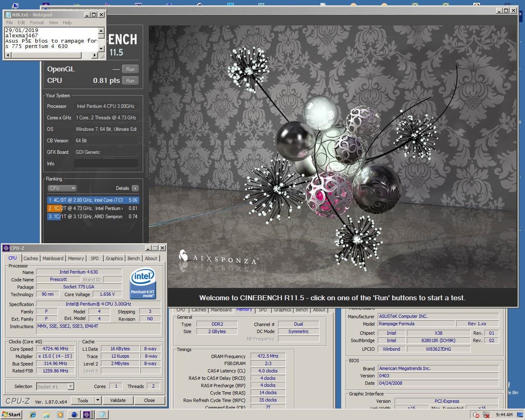525x420 pixels.
Task: Click the Close button at CPU-Z bottom
Action: coord(149,400)
